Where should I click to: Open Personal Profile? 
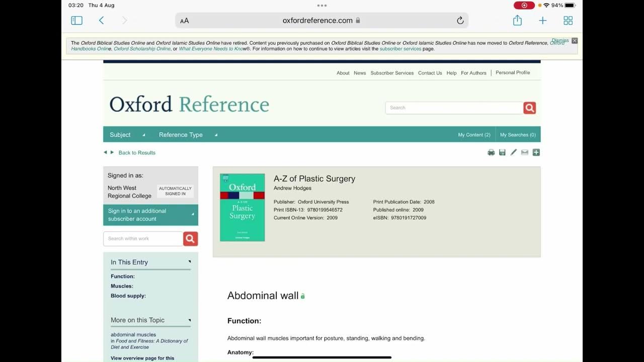click(x=513, y=72)
